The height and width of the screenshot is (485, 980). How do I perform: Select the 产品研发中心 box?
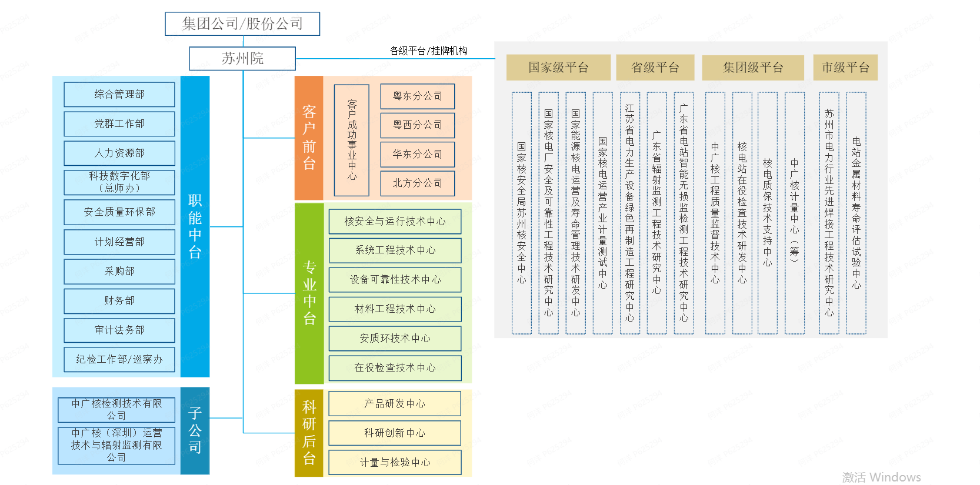click(x=395, y=404)
